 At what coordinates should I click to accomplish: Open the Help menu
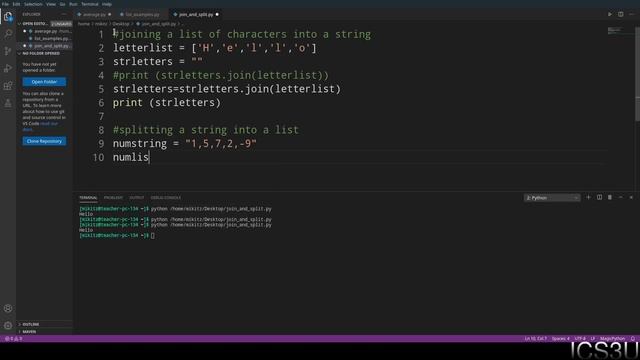point(107,4)
